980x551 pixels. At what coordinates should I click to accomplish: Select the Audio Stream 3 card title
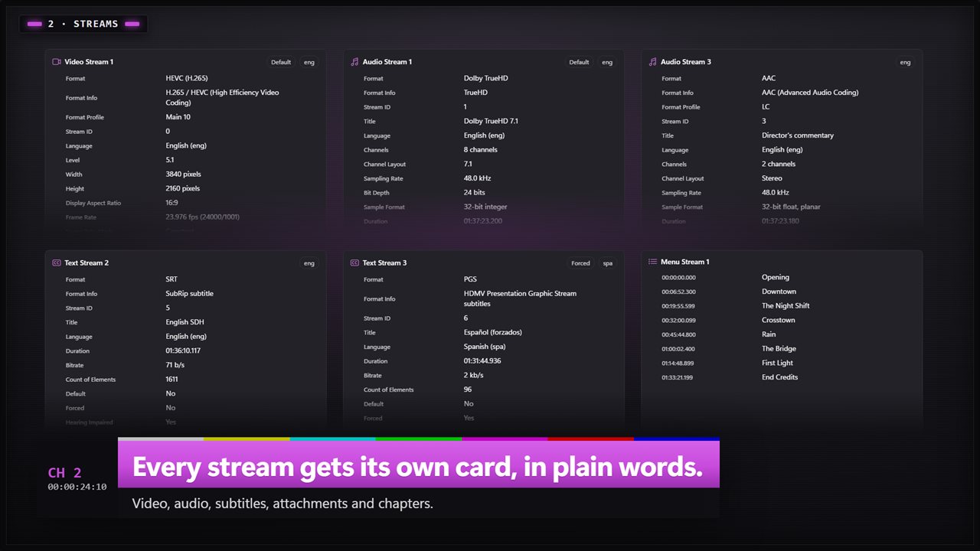(686, 62)
